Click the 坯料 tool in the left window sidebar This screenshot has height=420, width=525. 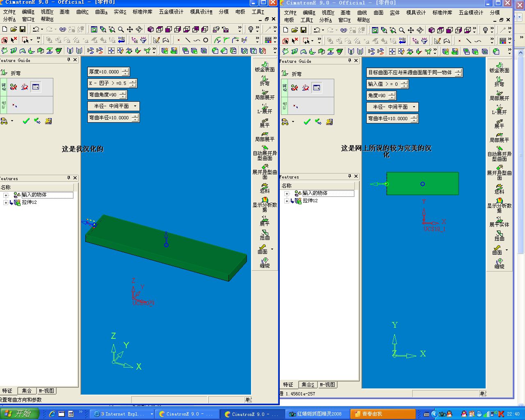tap(265, 188)
